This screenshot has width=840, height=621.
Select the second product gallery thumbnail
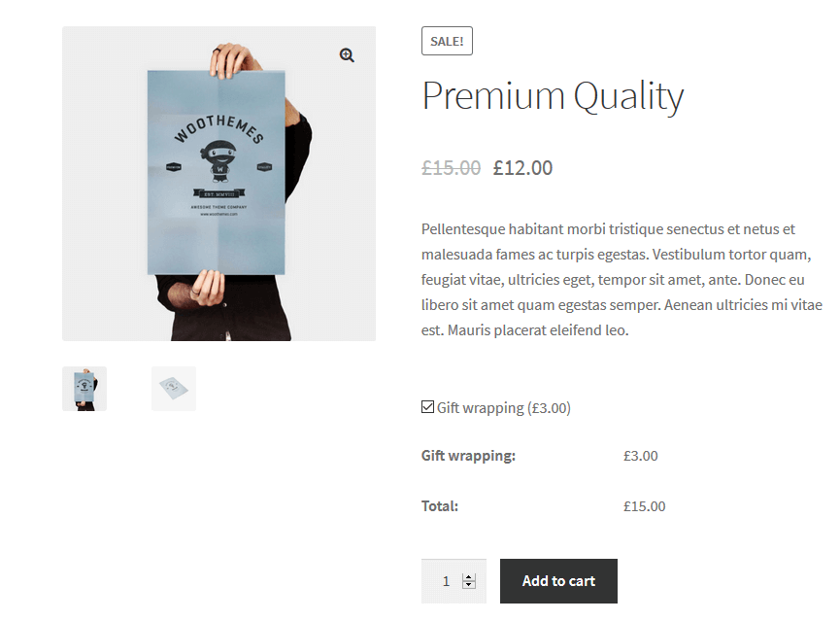click(x=174, y=389)
